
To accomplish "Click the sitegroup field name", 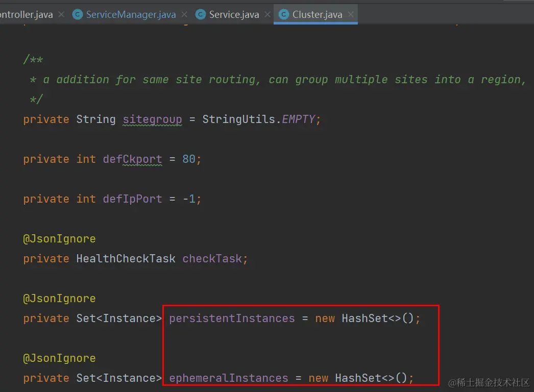I will pos(152,119).
